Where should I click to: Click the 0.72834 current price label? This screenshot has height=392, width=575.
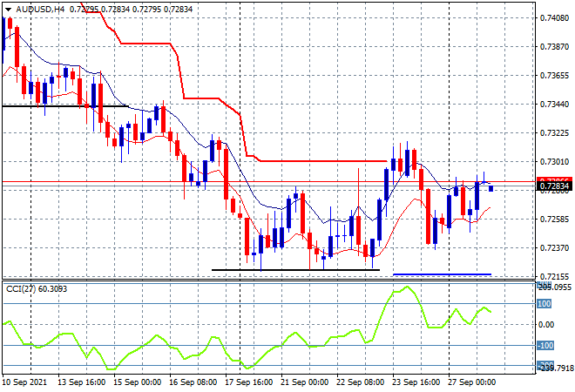pos(554,186)
